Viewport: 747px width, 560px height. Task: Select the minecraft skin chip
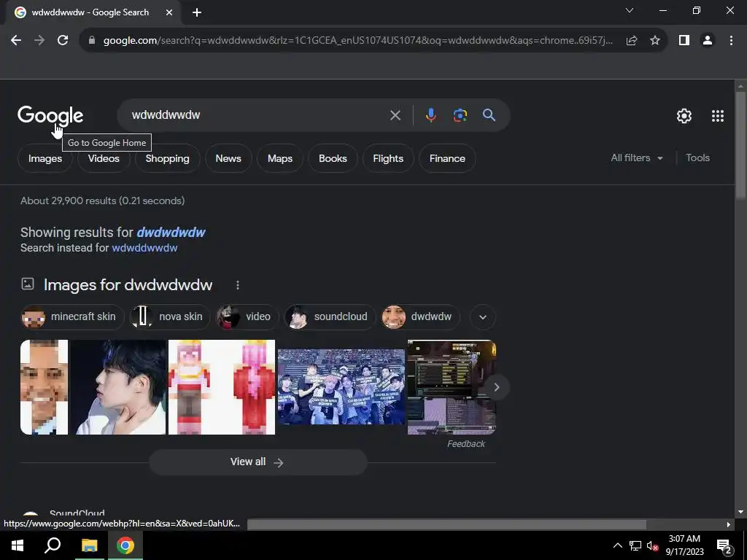click(72, 317)
